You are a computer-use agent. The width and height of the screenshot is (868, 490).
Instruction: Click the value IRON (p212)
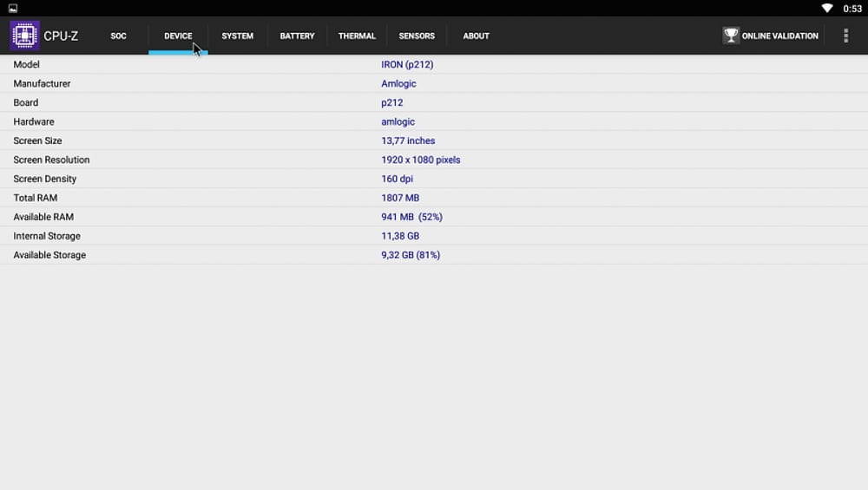407,65
